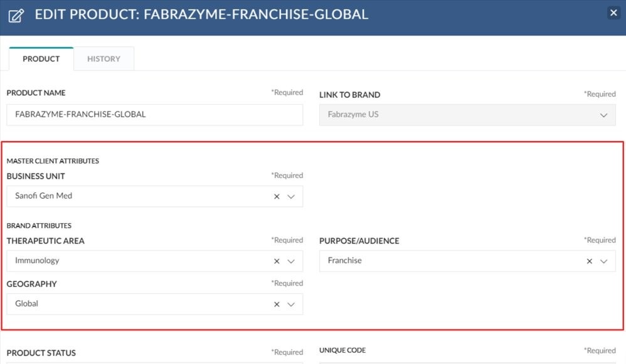Screen dimensions: 626x364
Task: Click the Product Status label
Action: pyautogui.click(x=41, y=353)
